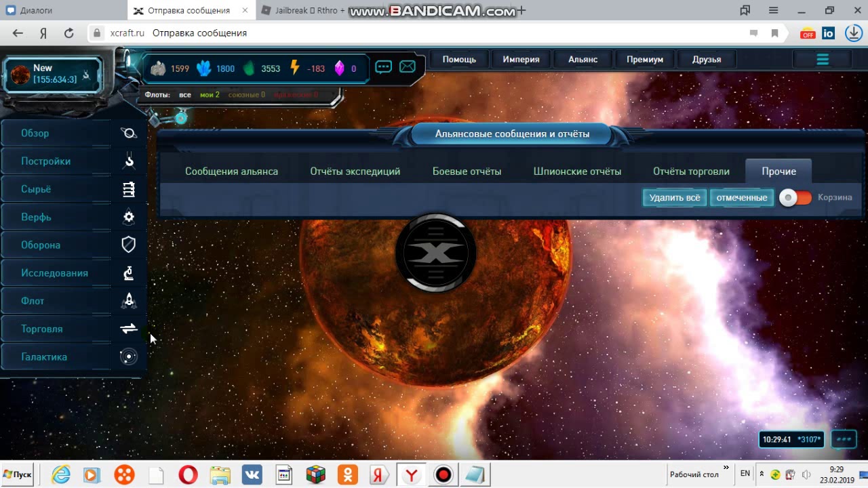Click the EN language indicator
Image resolution: width=868 pixels, height=488 pixels.
(x=745, y=474)
